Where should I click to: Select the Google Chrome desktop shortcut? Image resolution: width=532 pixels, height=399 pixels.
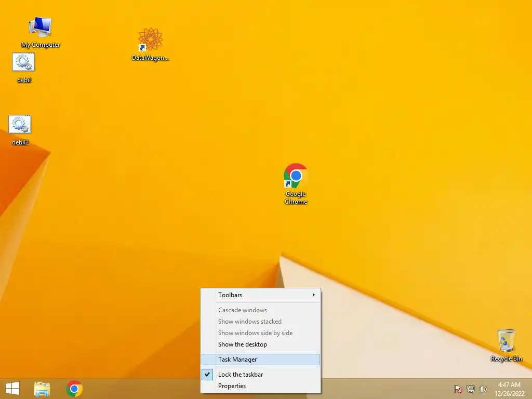[296, 184]
